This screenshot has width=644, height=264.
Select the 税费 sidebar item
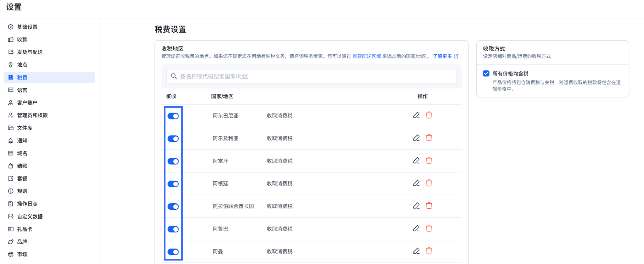tap(49, 77)
